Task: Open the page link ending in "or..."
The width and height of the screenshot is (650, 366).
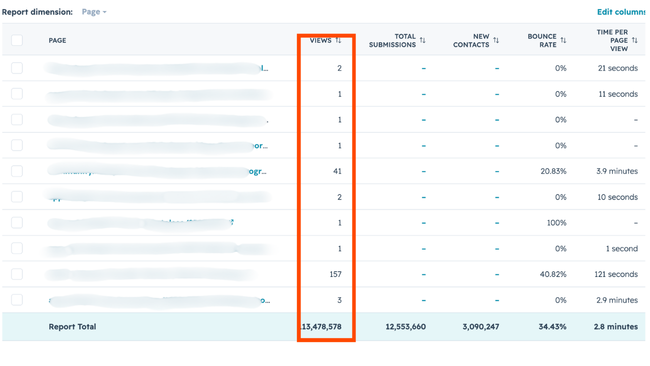Action: point(158,145)
